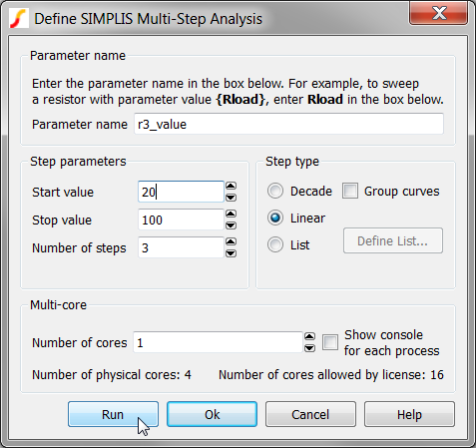
Task: Confirm settings with the Ok button
Action: [212, 414]
